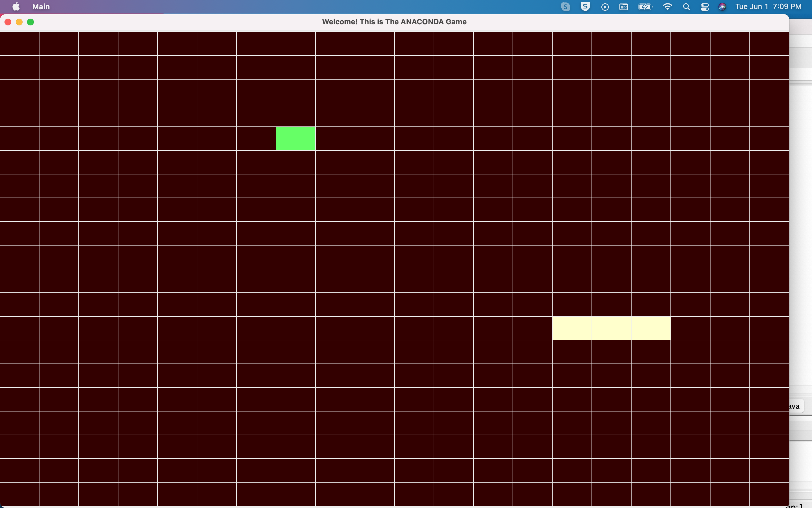812x508 pixels.
Task: Close the ANACONDA Game window
Action: click(8, 22)
